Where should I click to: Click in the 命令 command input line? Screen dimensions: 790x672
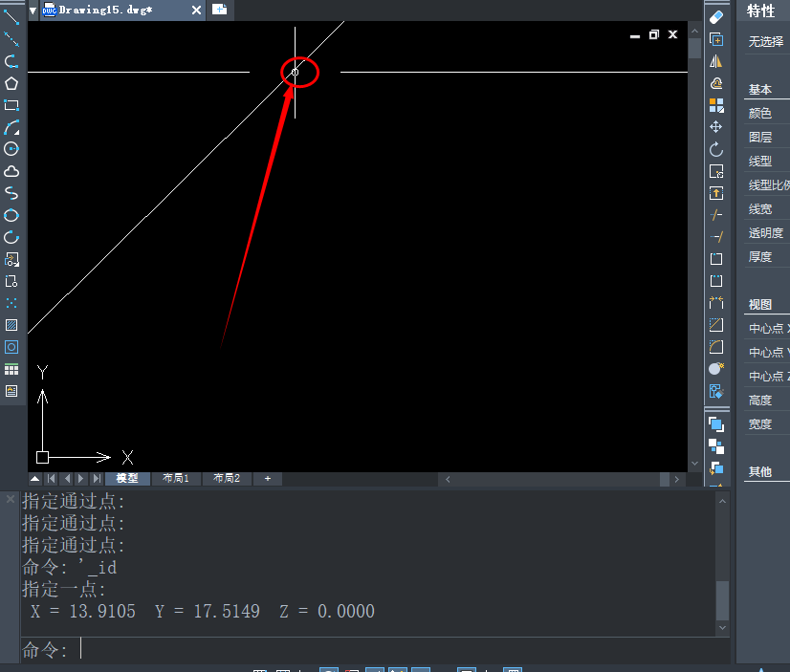click(375, 650)
